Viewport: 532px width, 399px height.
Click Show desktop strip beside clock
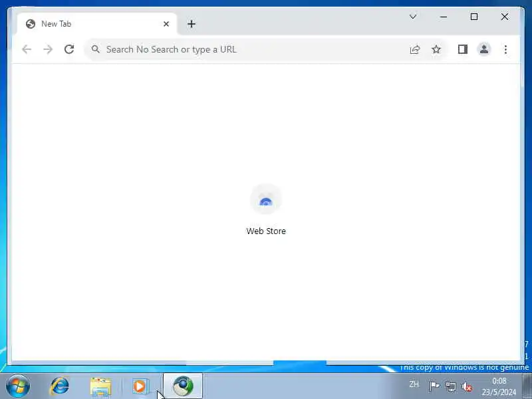(527, 386)
